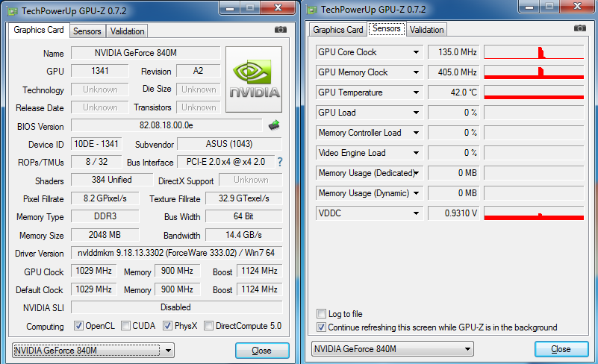Switch to Validation tab in left window
This screenshot has height=364, width=598.
(x=127, y=31)
